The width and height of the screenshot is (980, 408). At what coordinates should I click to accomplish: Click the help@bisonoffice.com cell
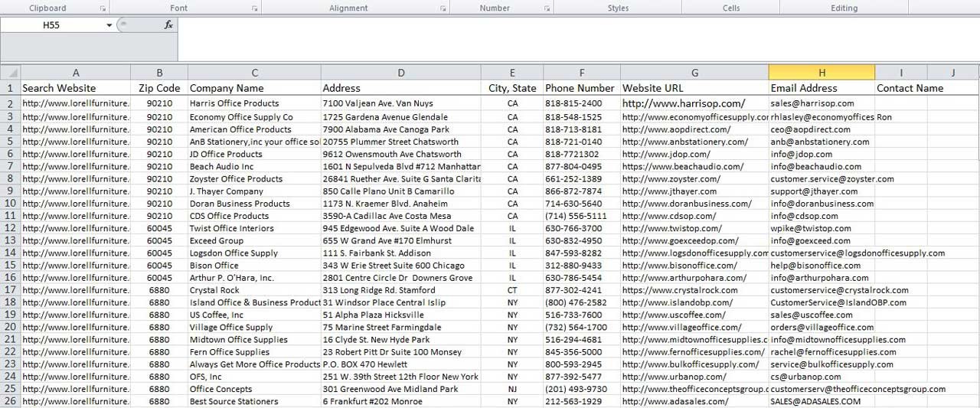(822, 266)
